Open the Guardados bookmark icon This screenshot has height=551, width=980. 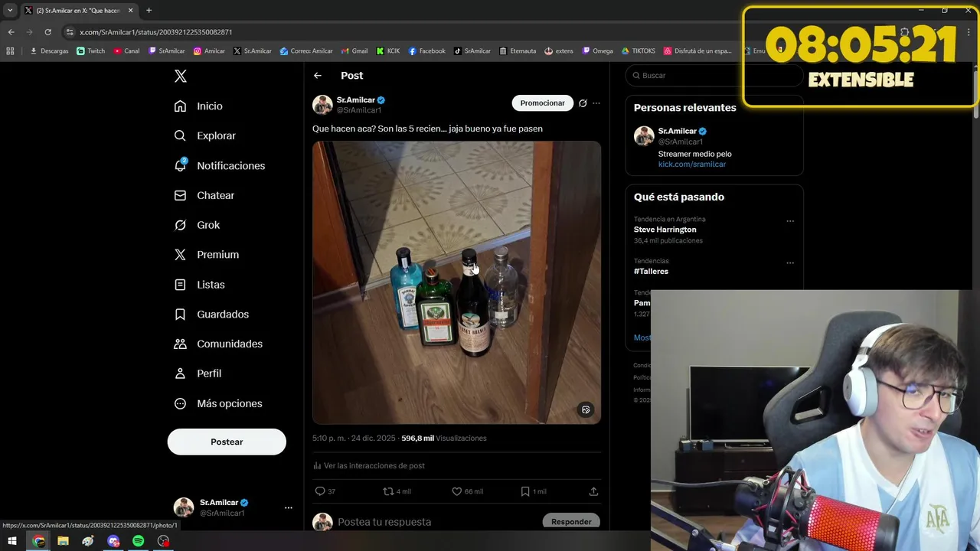[x=180, y=314]
